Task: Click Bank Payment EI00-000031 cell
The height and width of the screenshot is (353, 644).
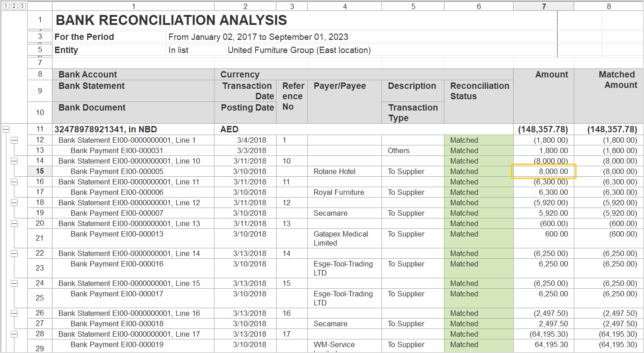Action: [x=134, y=150]
